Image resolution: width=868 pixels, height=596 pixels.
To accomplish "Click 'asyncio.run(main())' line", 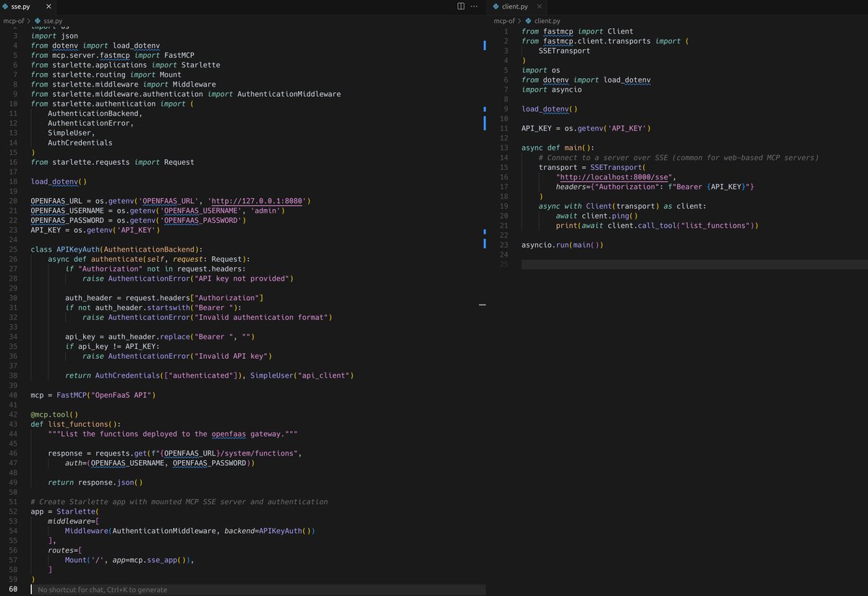I will [x=562, y=245].
